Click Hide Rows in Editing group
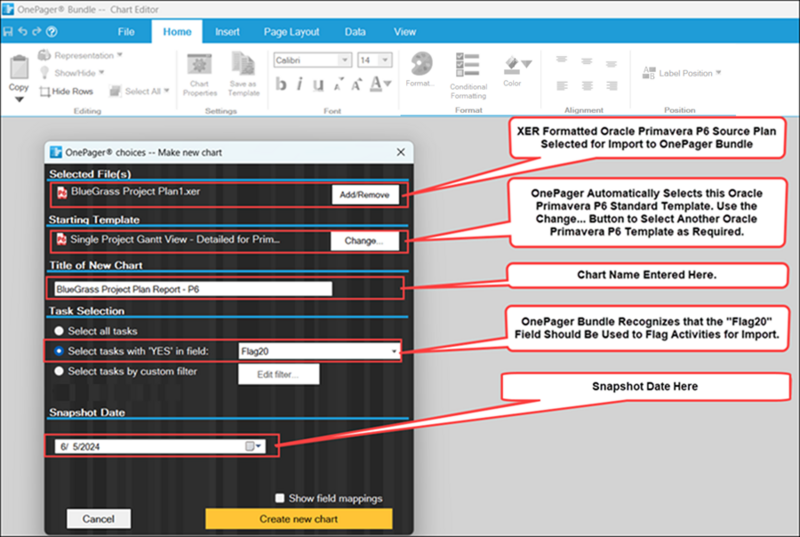This screenshot has width=800, height=537. point(67,91)
